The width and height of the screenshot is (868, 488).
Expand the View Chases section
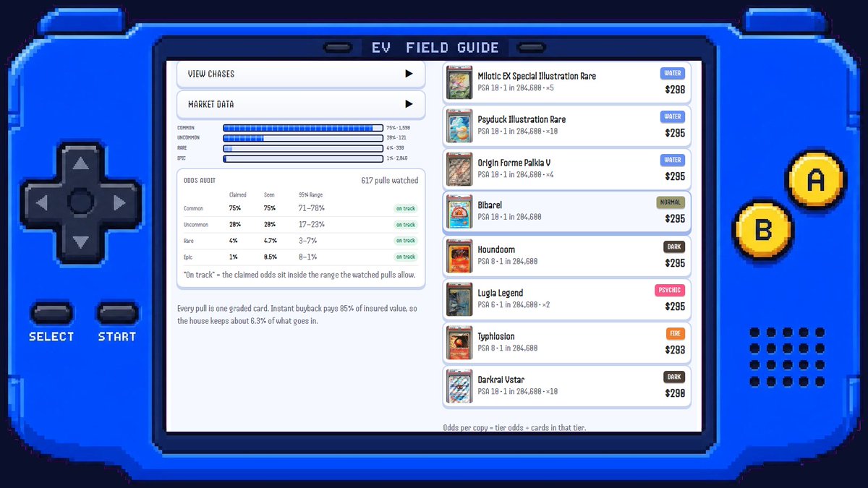301,74
